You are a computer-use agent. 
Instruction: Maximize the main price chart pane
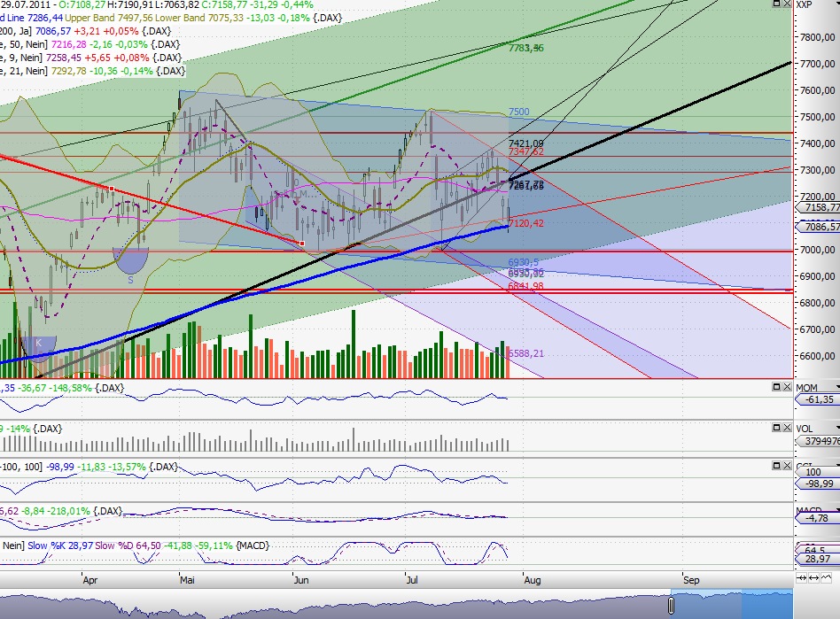pos(777,4)
